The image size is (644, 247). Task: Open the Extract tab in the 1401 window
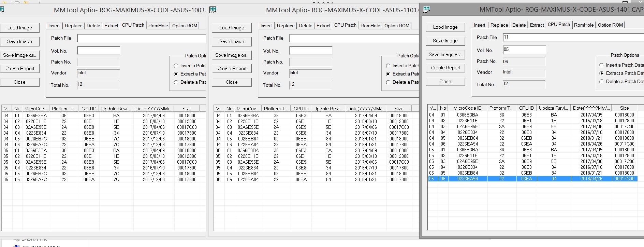pyautogui.click(x=537, y=25)
